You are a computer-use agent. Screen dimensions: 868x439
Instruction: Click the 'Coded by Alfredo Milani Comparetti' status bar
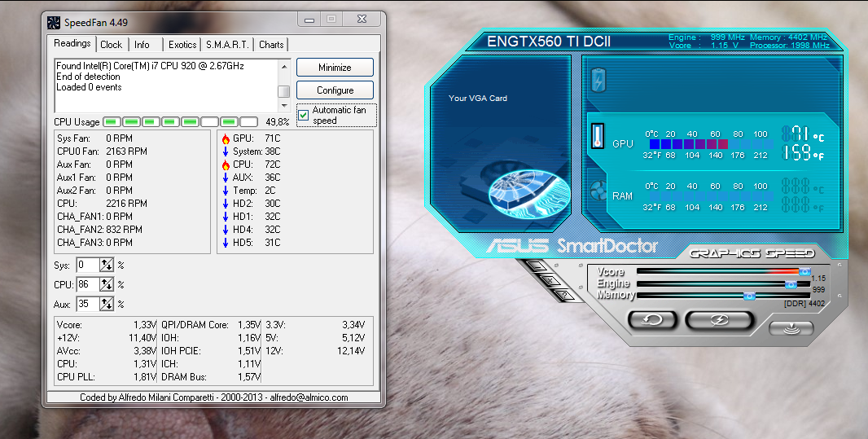click(213, 397)
